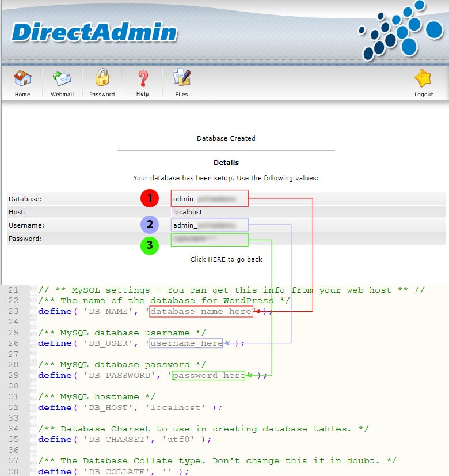Select the database name value admin_

point(210,199)
